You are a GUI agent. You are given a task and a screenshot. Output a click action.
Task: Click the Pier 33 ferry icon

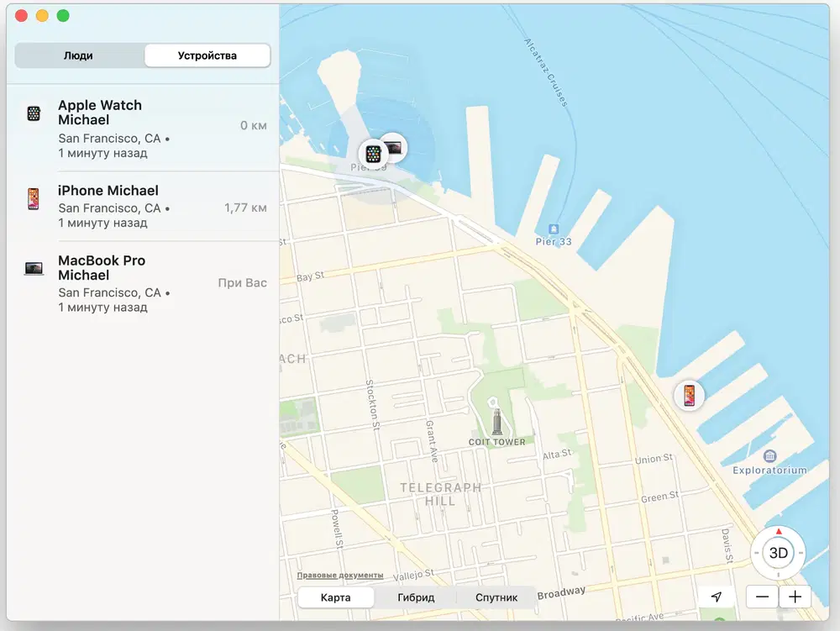tap(554, 229)
